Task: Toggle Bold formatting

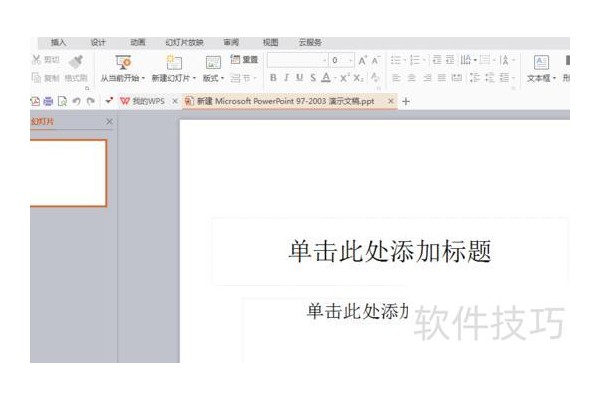Action: click(x=273, y=78)
